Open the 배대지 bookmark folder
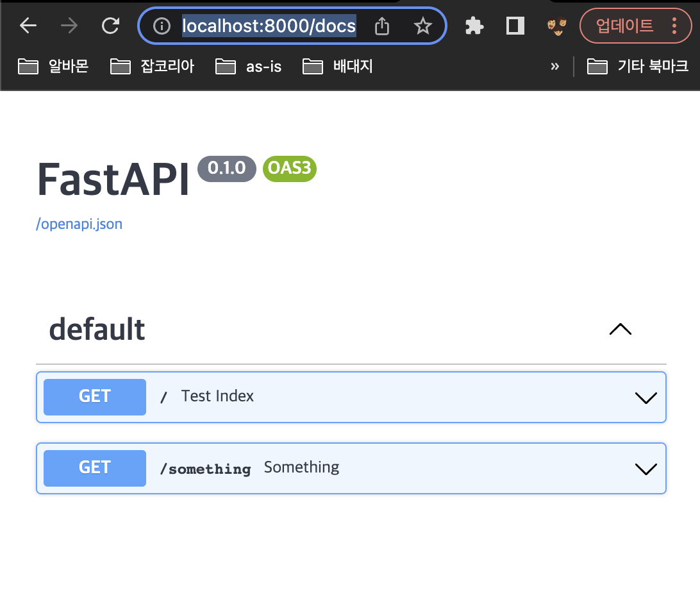 (337, 67)
